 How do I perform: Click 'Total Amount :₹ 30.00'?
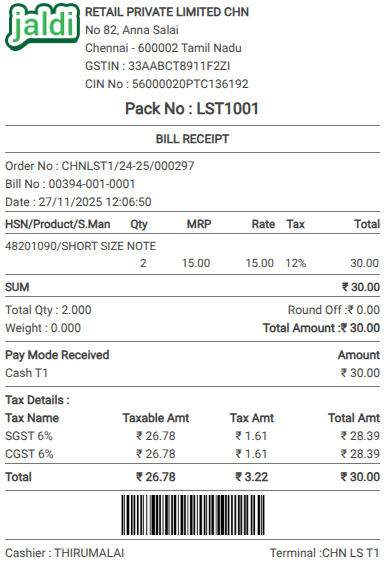(x=321, y=328)
